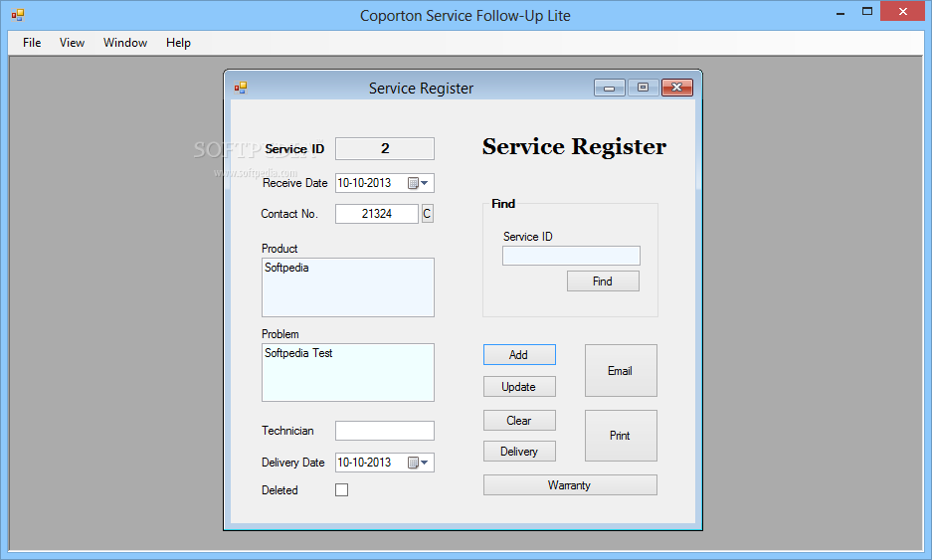Viewport: 932px width, 560px height.
Task: Focus the Contact No. input field
Action: pos(377,214)
